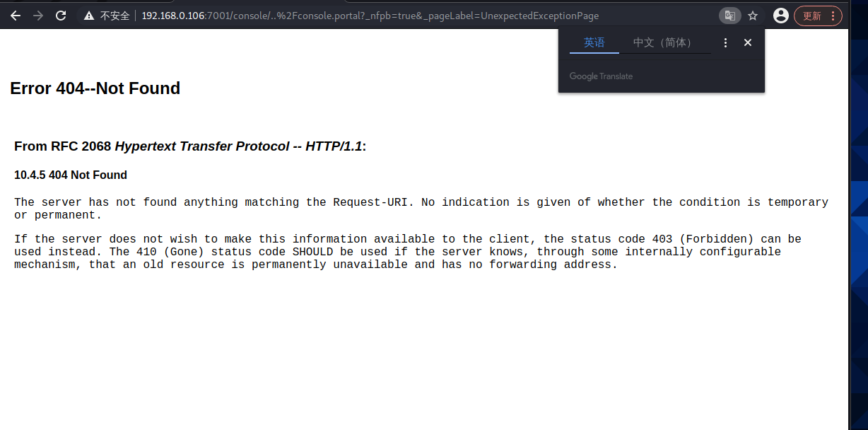
Task: Open the Chrome three-dot menu
Action: [x=833, y=16]
